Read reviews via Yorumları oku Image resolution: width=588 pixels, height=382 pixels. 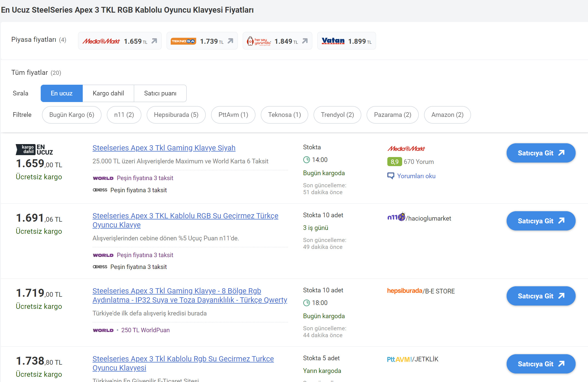416,176
